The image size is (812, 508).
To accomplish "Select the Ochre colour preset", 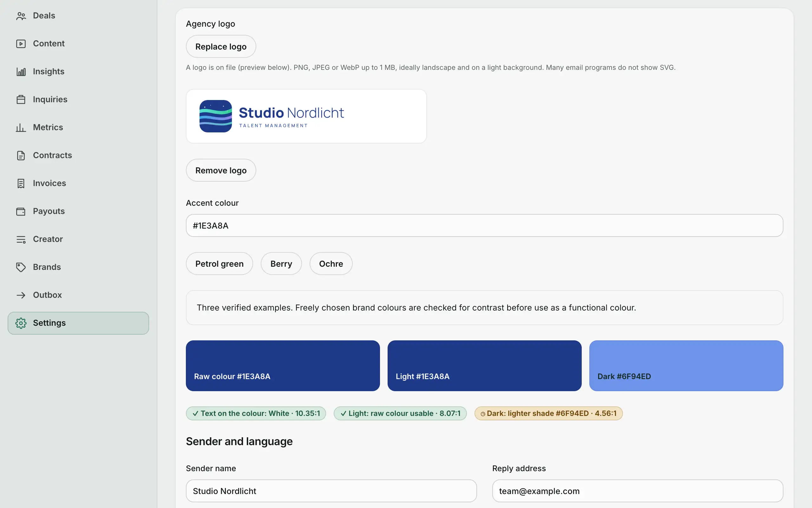I will pos(331,264).
